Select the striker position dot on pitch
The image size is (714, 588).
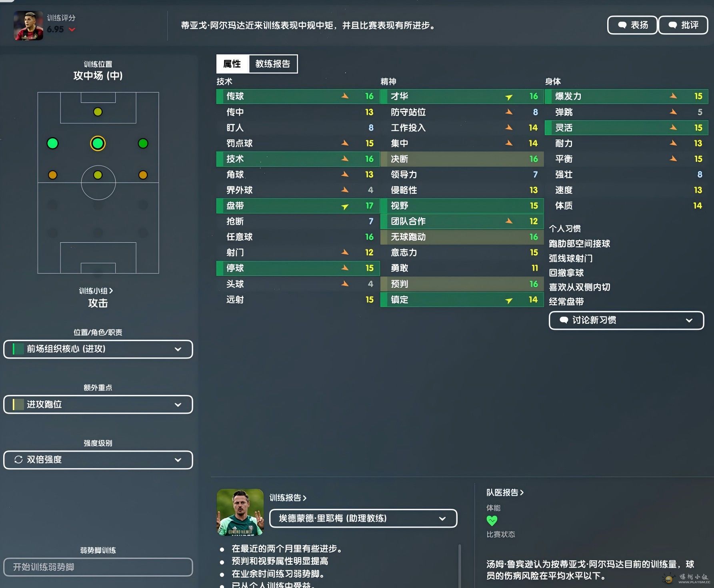coord(98,112)
